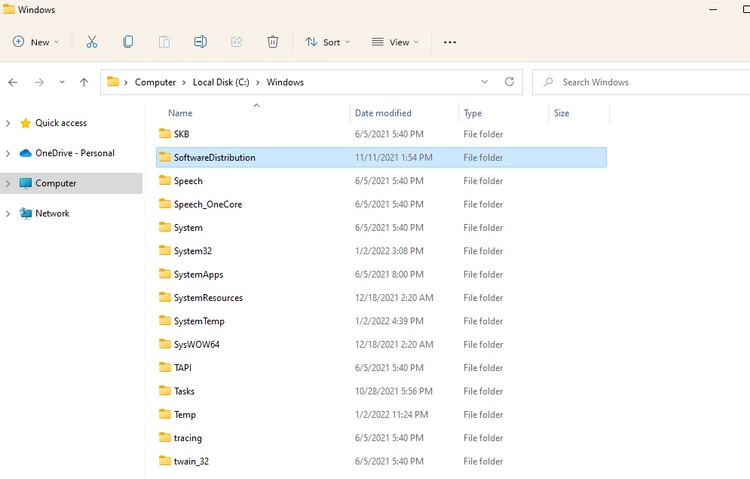The height and width of the screenshot is (479, 750).
Task: Open recent locations dropdown chevron
Action: 62,82
